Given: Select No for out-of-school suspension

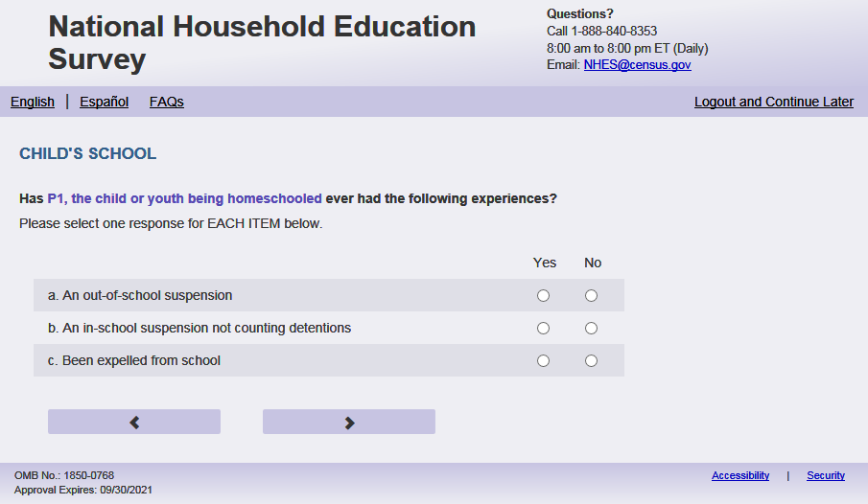Looking at the screenshot, I should click(591, 295).
